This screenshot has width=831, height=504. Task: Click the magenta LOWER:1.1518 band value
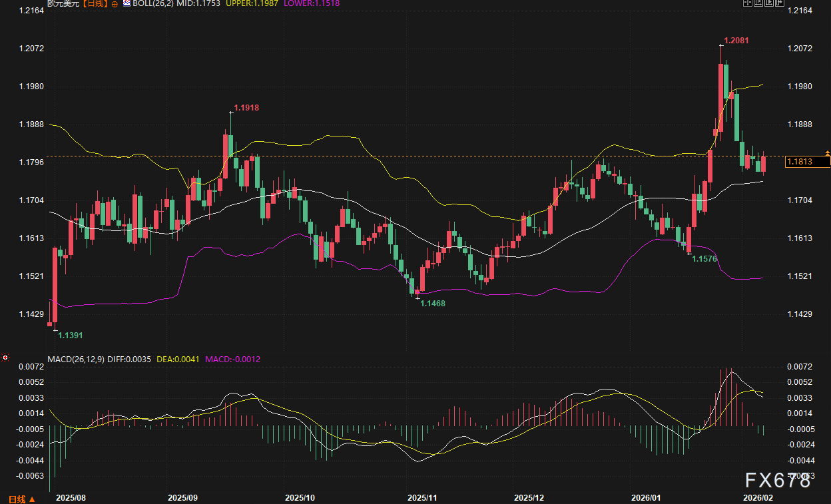point(312,4)
